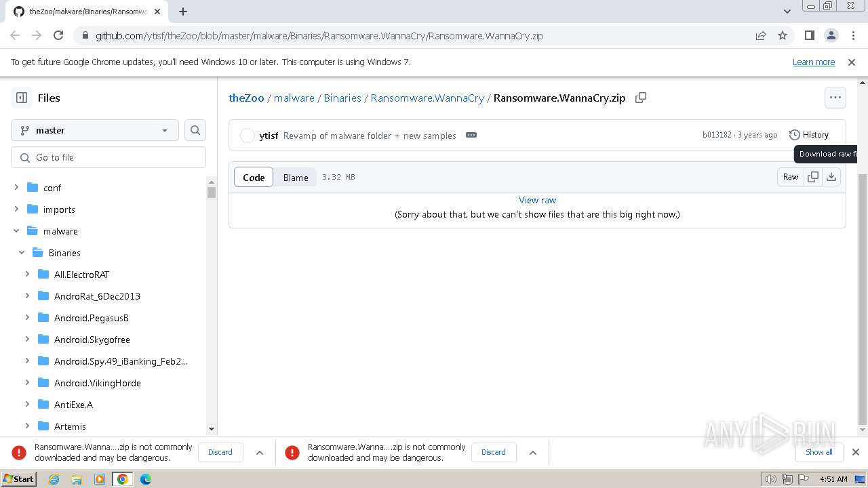Image resolution: width=868 pixels, height=488 pixels.
Task: Click the page vertical scrollbar thumb
Action: click(x=863, y=298)
